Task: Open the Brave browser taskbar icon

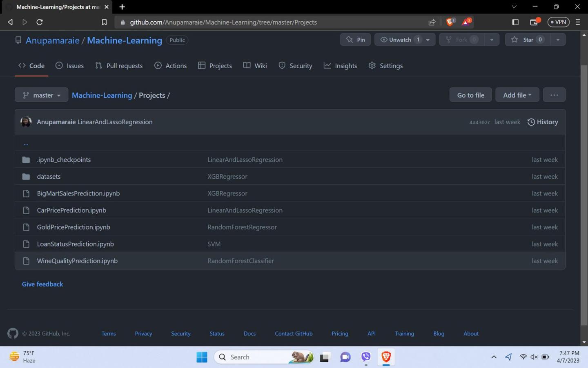Action: coord(386,357)
